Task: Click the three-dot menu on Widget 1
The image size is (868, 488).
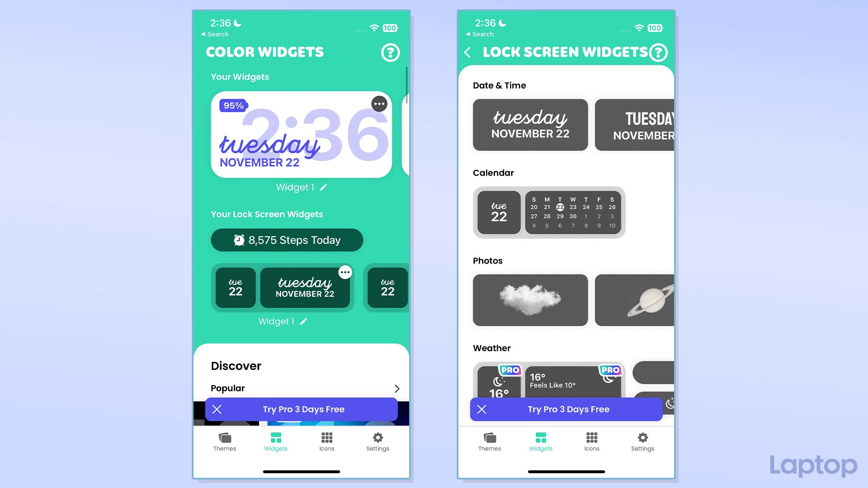Action: click(379, 104)
